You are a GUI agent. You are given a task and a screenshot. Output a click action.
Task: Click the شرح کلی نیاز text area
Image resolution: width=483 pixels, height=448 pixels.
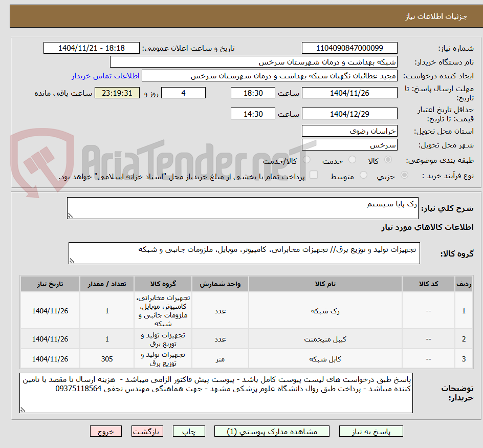pyautogui.click(x=243, y=208)
